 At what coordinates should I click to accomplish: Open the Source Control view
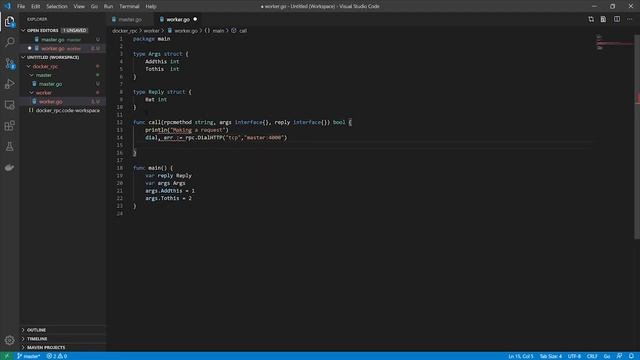pos(9,63)
